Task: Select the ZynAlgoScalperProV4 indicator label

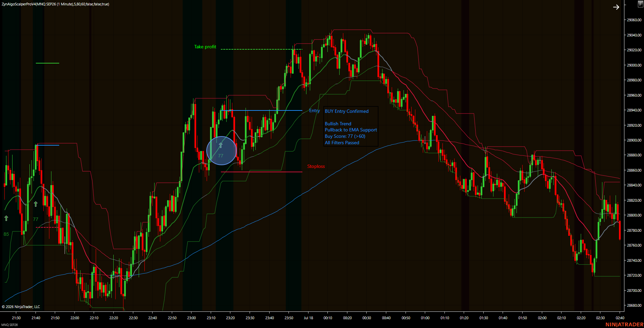Action: coord(55,4)
